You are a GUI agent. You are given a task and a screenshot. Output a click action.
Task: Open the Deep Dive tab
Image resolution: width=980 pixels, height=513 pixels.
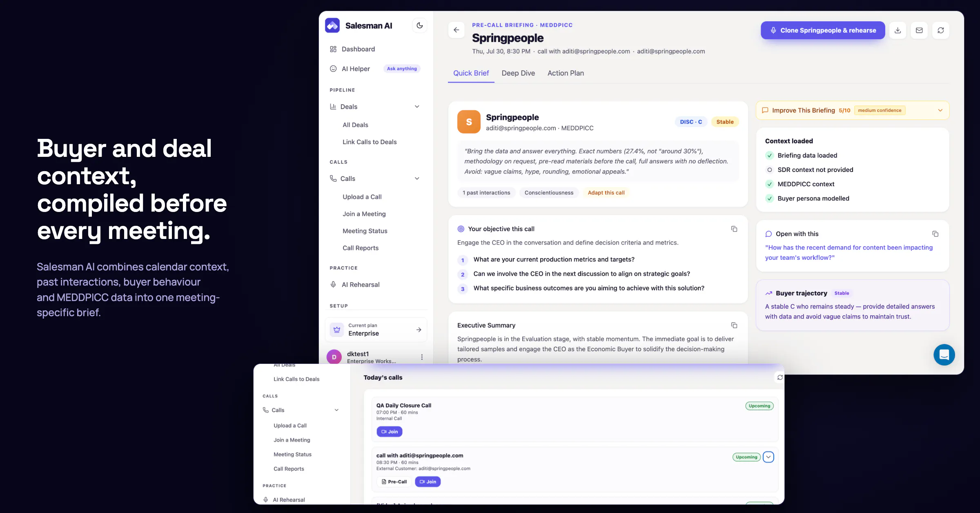[518, 73]
